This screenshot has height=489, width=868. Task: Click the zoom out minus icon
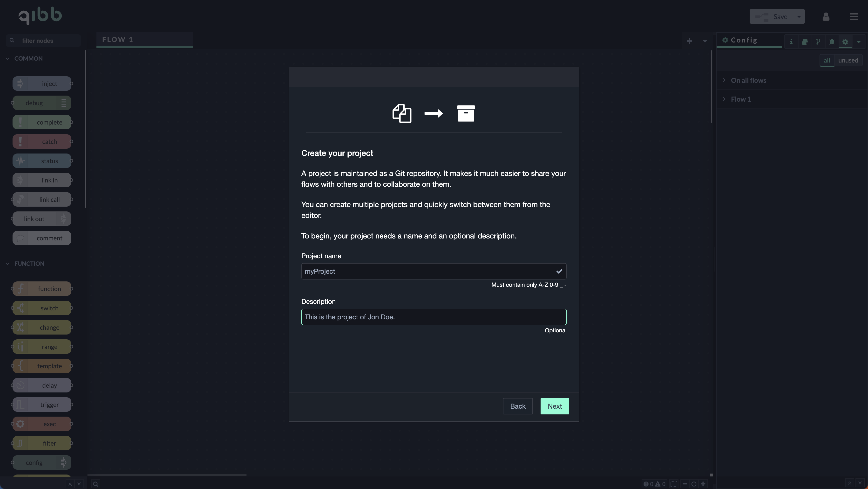tap(685, 484)
